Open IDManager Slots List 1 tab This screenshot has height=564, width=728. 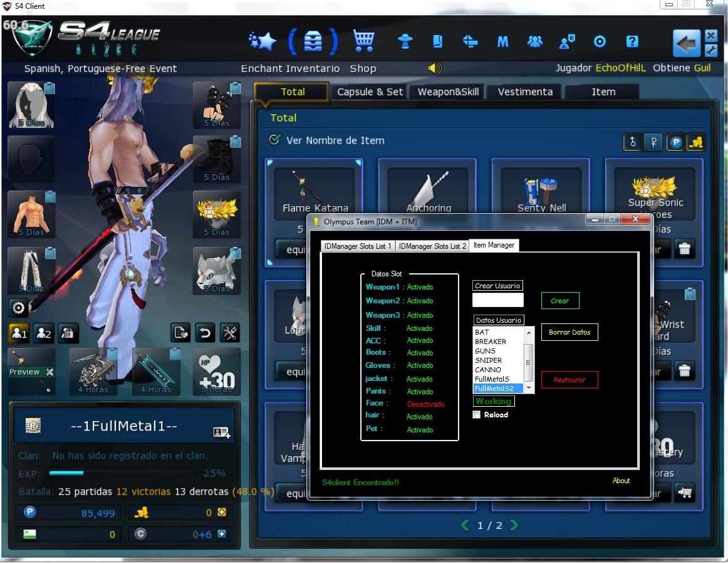[358, 246]
